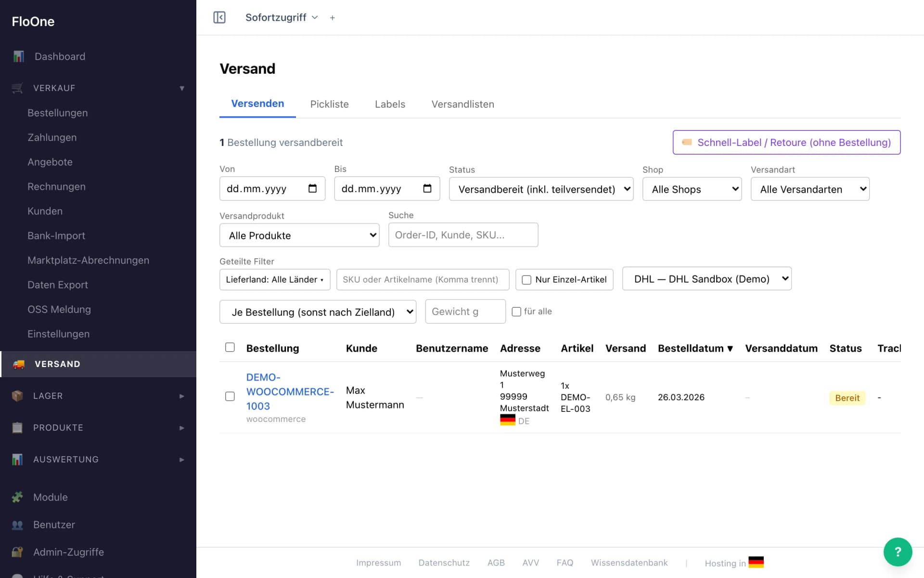Click the Admin-Zugriffe lock icon
This screenshot has width=924, height=578.
point(17,552)
